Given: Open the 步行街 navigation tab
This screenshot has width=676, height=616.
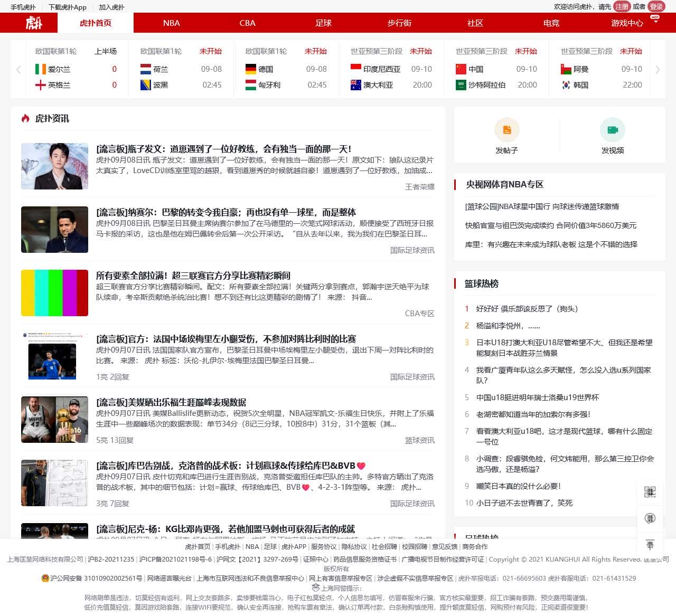Looking at the screenshot, I should point(399,23).
